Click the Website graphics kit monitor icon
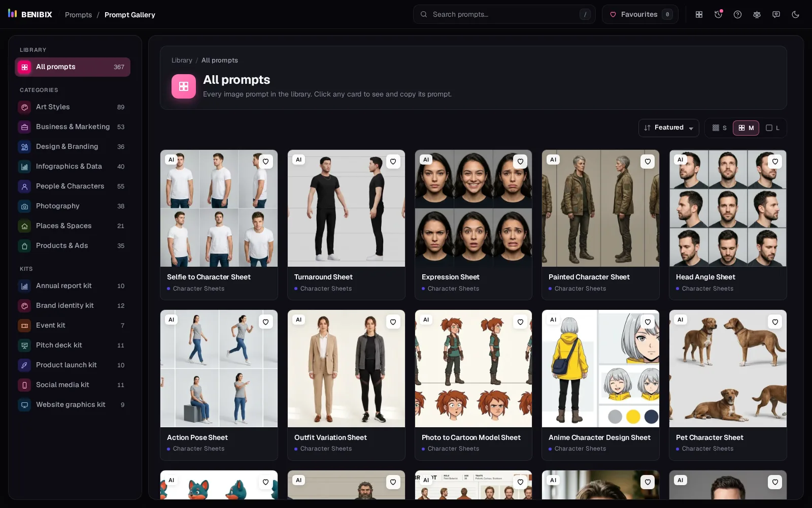The height and width of the screenshot is (508, 812). (x=24, y=405)
